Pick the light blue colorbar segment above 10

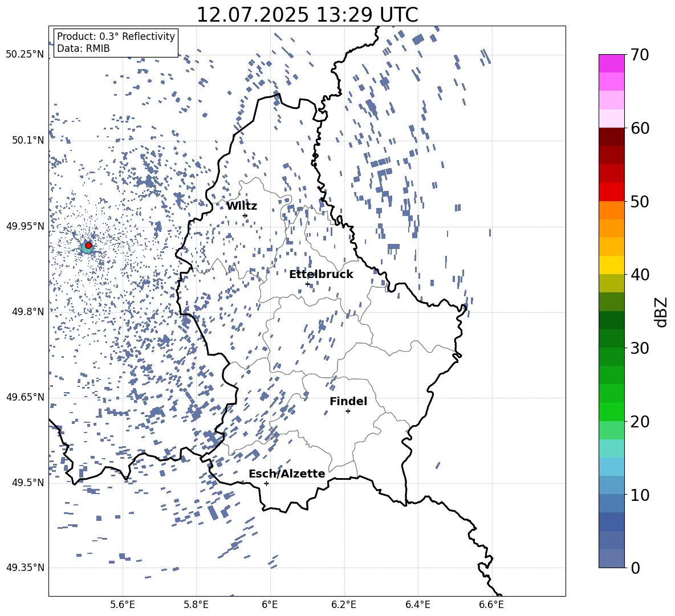coord(611,467)
